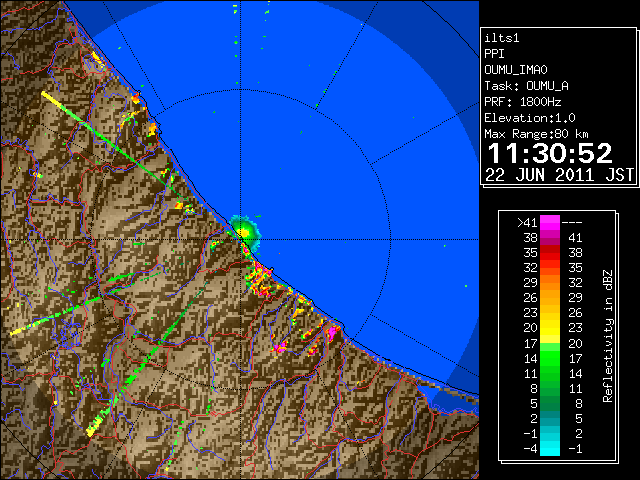Click the 'PRF: 1800Hz' text

[x=523, y=102]
